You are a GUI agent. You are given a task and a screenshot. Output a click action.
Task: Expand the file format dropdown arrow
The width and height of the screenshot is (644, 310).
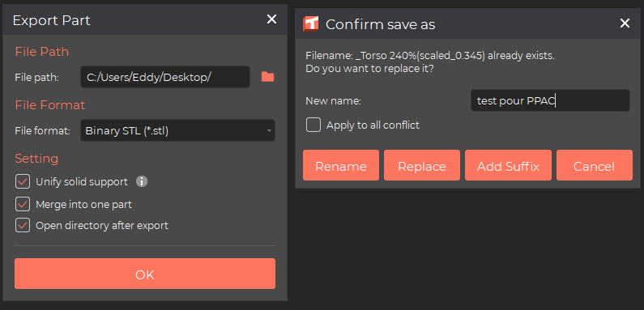269,131
